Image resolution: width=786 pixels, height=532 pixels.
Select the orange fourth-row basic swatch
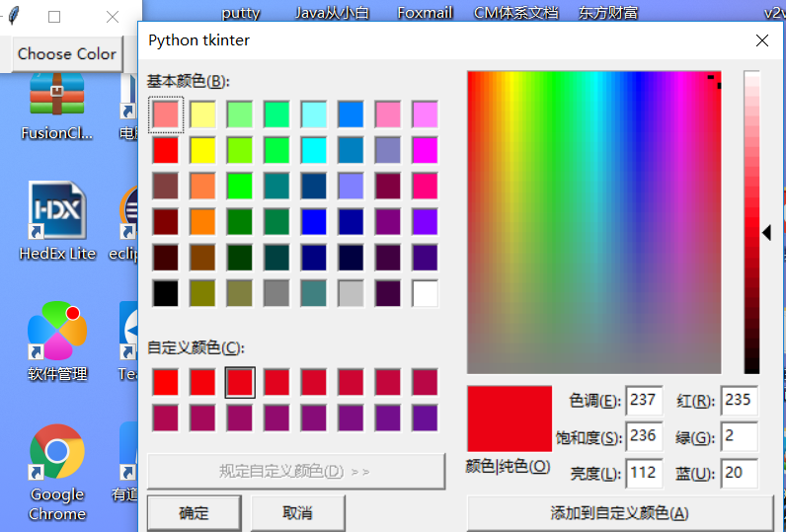coord(202,222)
